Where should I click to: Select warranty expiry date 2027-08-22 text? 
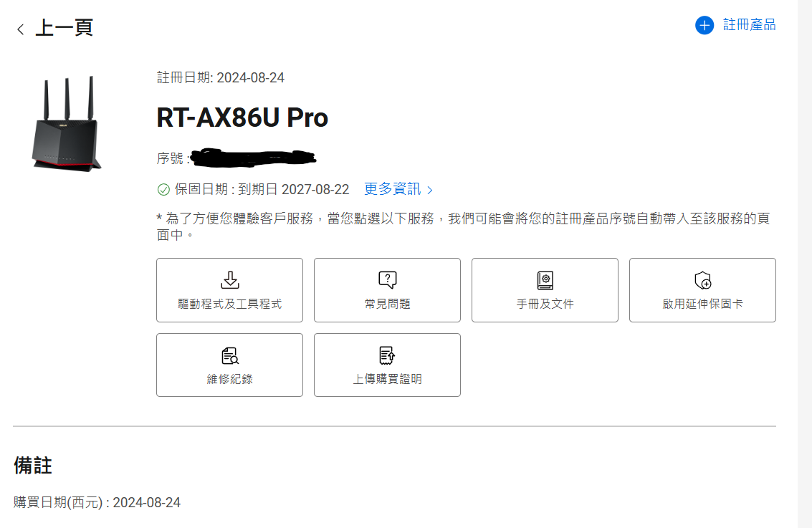click(x=315, y=189)
